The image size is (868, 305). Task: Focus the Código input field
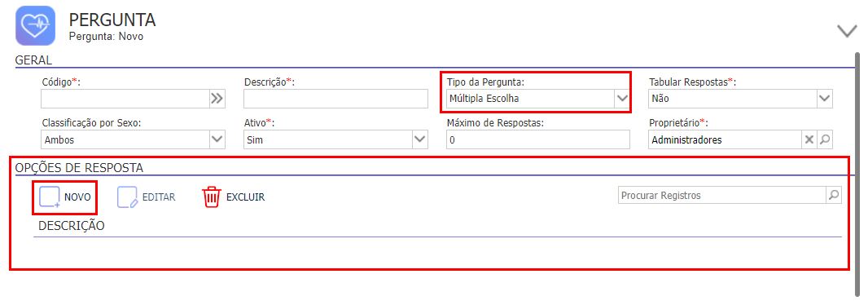125,99
